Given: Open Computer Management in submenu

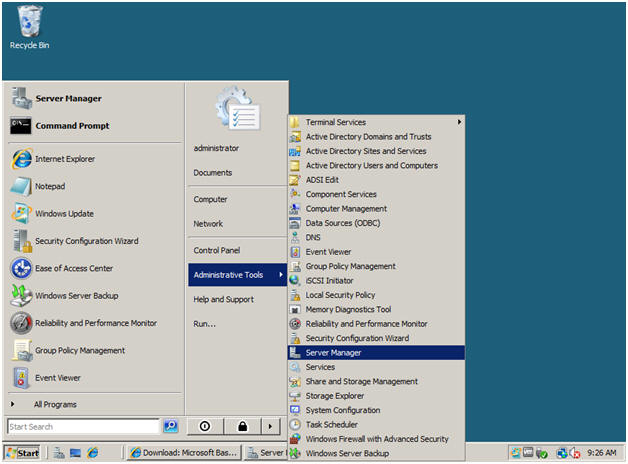Looking at the screenshot, I should click(x=376, y=209).
